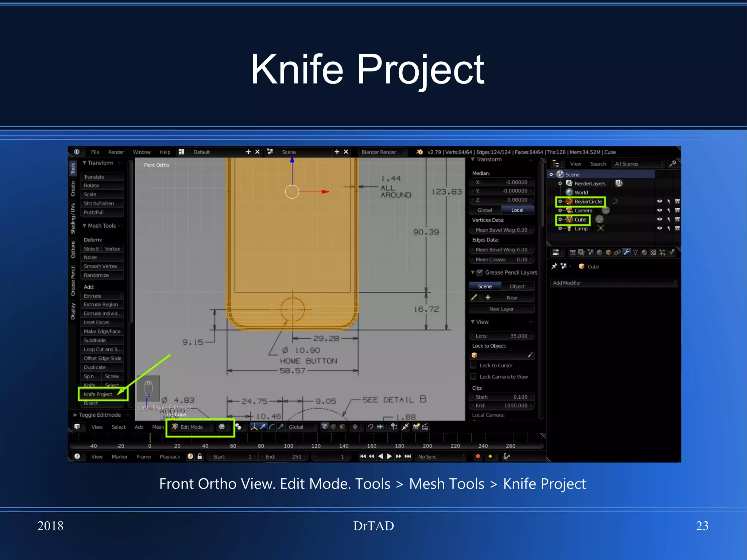Click the Lens value slider field
The image size is (747, 560).
(x=502, y=336)
